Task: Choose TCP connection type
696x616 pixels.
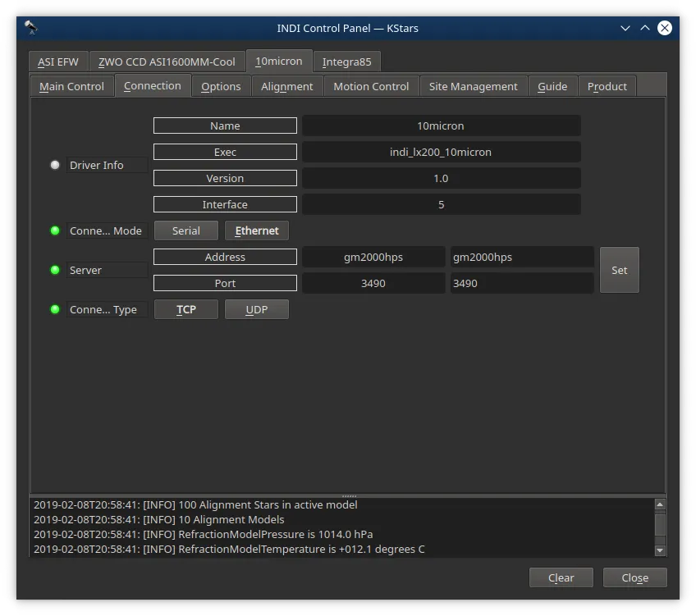Action: [186, 309]
